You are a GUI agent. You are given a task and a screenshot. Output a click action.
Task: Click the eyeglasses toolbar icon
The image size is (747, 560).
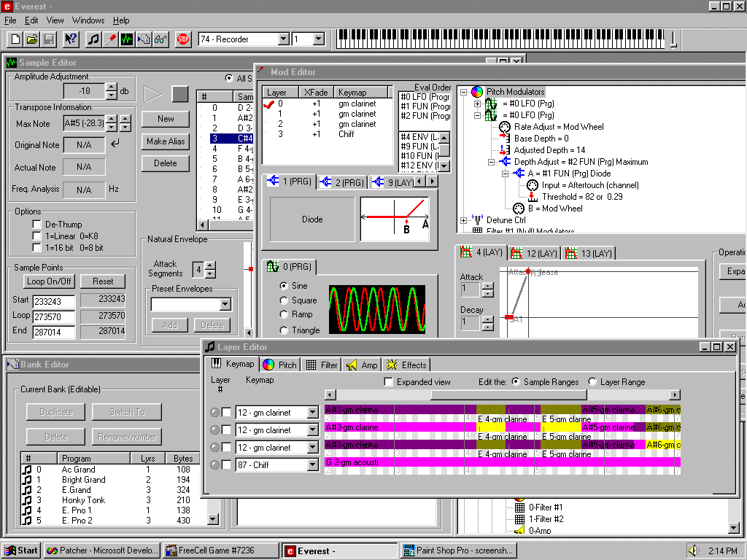coord(160,39)
